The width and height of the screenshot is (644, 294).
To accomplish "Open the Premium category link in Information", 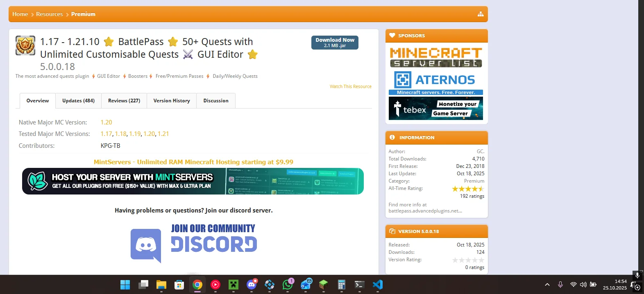I will (x=474, y=181).
